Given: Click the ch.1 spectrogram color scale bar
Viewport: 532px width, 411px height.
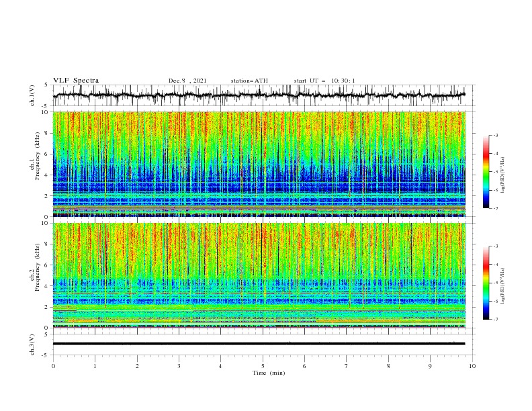Looking at the screenshot, I should point(486,172).
